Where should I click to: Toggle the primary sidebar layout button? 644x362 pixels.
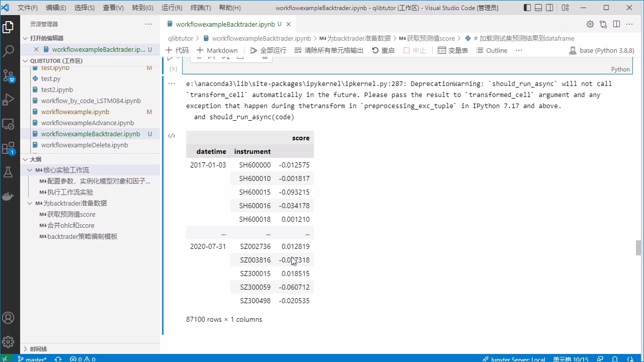pos(527,8)
